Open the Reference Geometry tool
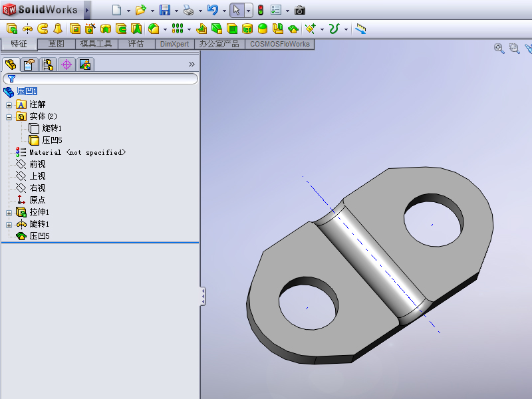This screenshot has height=399, width=532. 311,29
